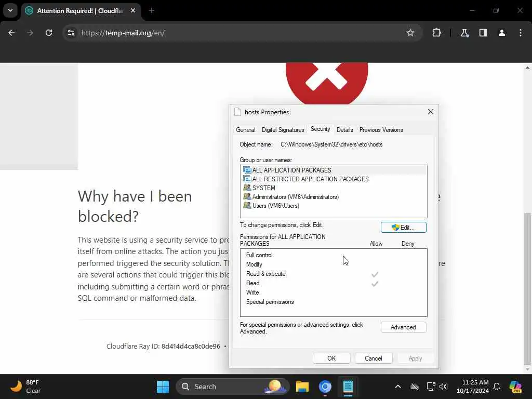Click the taskbar Search box

[x=233, y=387]
